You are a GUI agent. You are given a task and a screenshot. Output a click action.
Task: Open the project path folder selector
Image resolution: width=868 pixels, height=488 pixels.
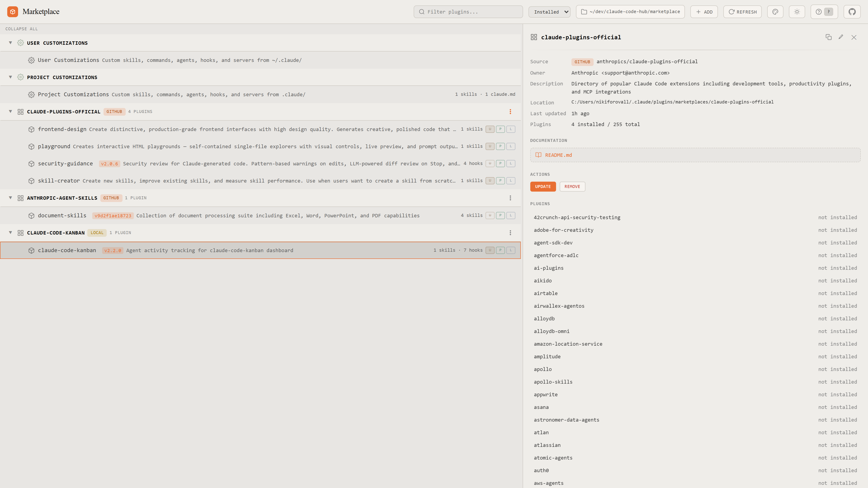pos(630,12)
